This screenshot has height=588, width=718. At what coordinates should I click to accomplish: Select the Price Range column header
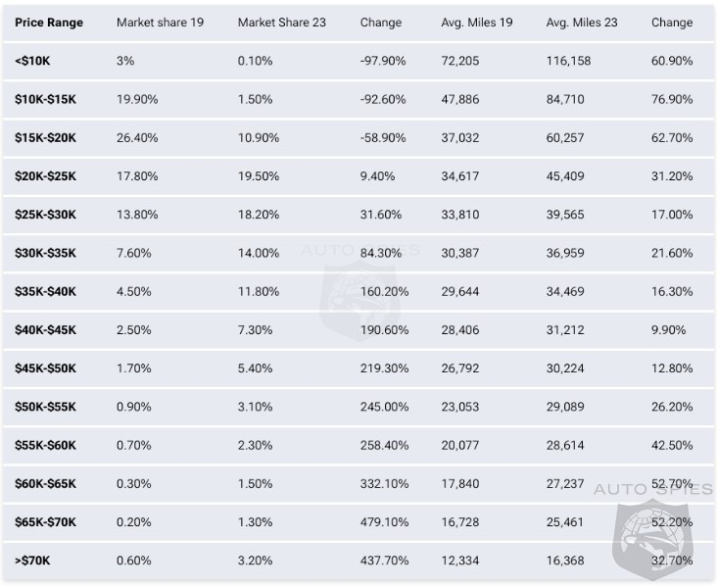49,23
